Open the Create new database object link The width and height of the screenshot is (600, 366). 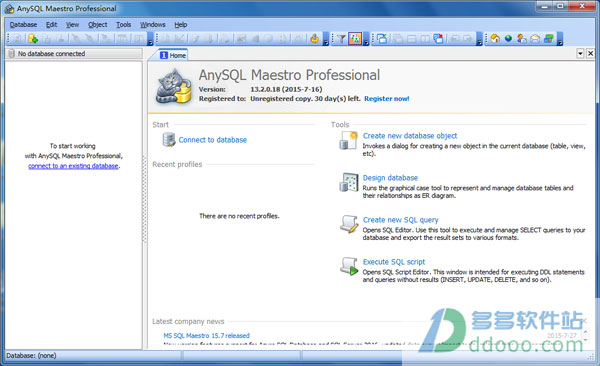tap(410, 136)
